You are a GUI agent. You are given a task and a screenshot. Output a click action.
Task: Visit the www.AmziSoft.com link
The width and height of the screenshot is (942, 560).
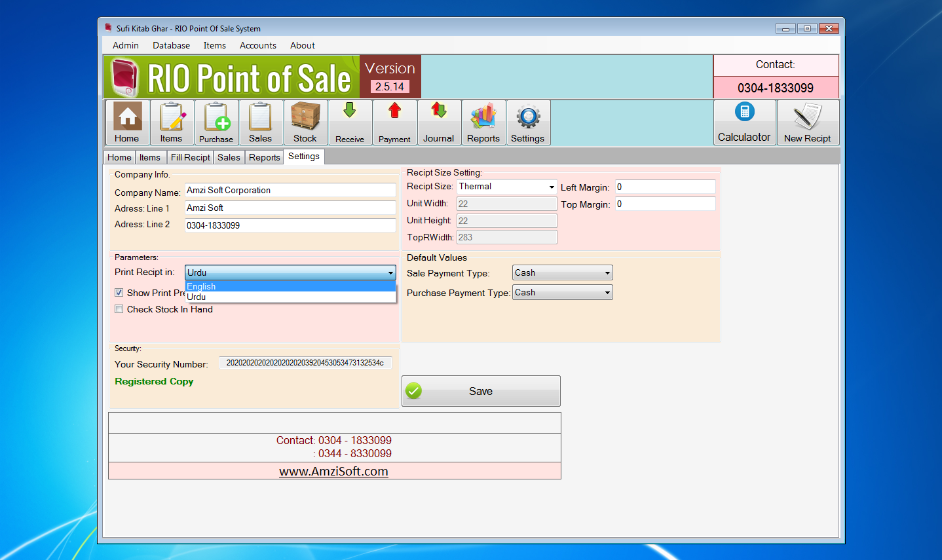(334, 471)
